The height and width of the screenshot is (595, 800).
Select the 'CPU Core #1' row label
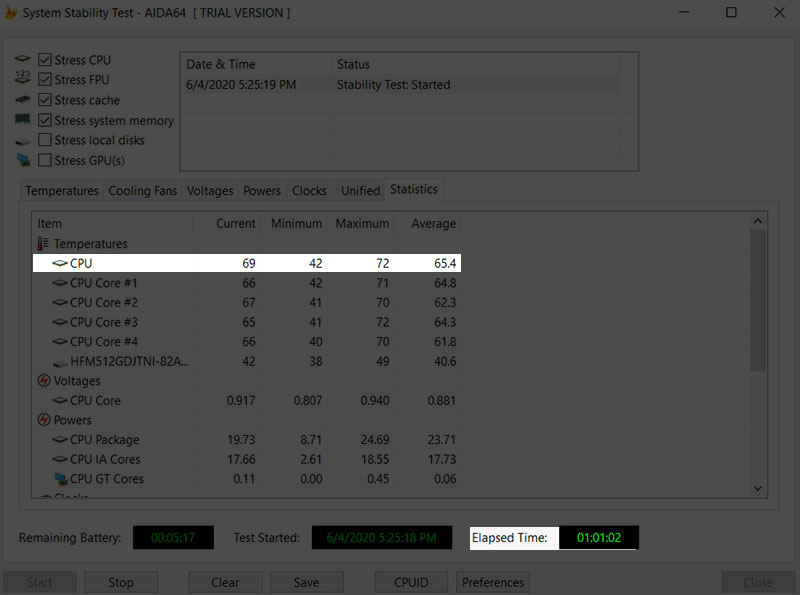[104, 283]
